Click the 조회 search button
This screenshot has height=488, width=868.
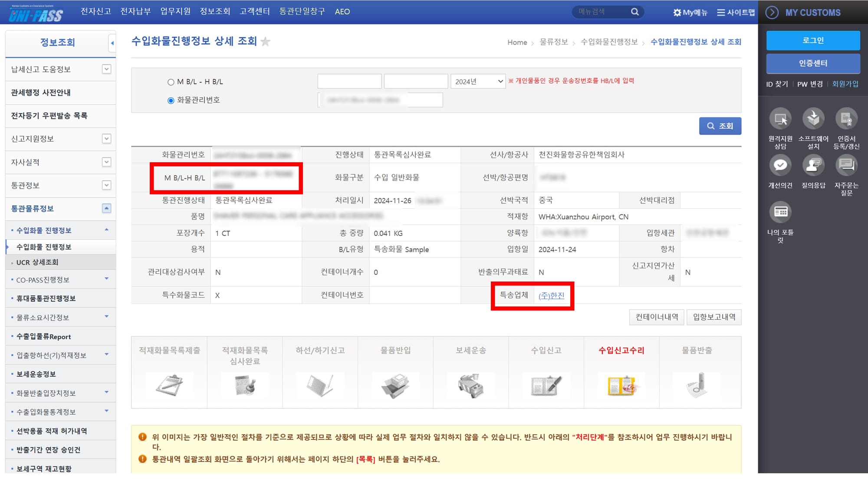(x=720, y=126)
